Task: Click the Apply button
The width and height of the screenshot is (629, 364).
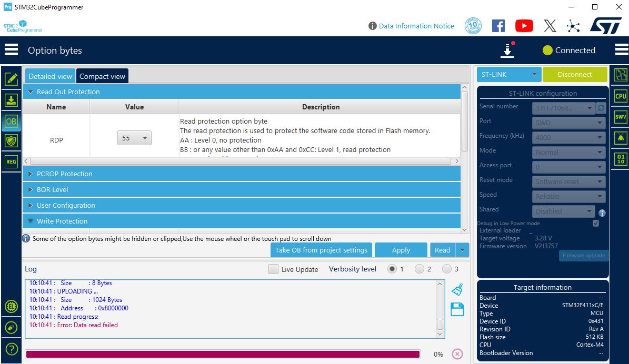Action: pos(401,250)
